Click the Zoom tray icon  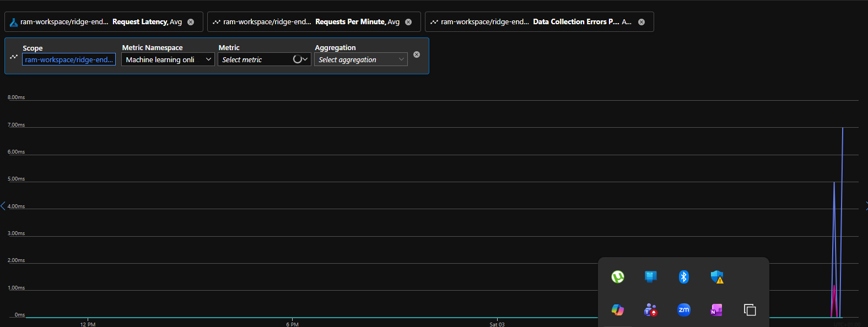tap(683, 310)
